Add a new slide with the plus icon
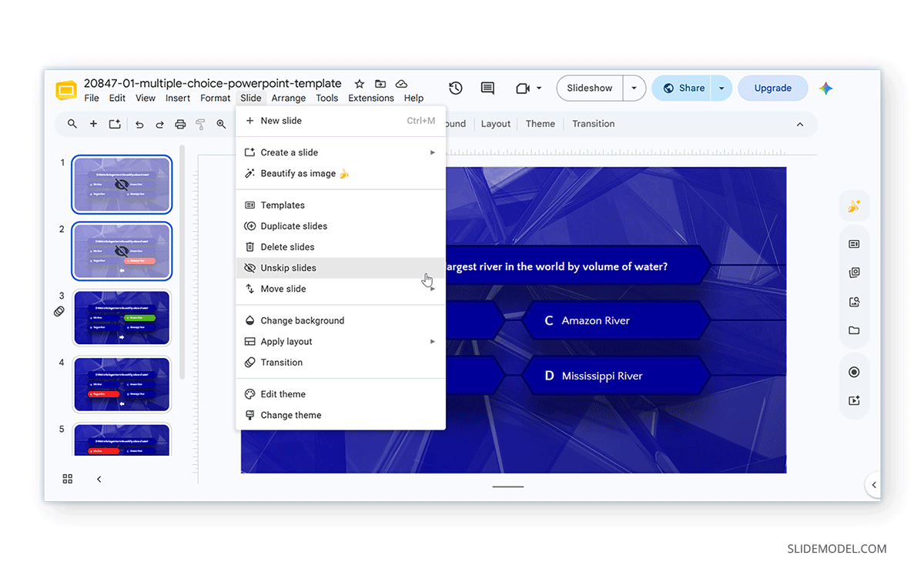924x572 pixels. pyautogui.click(x=93, y=124)
